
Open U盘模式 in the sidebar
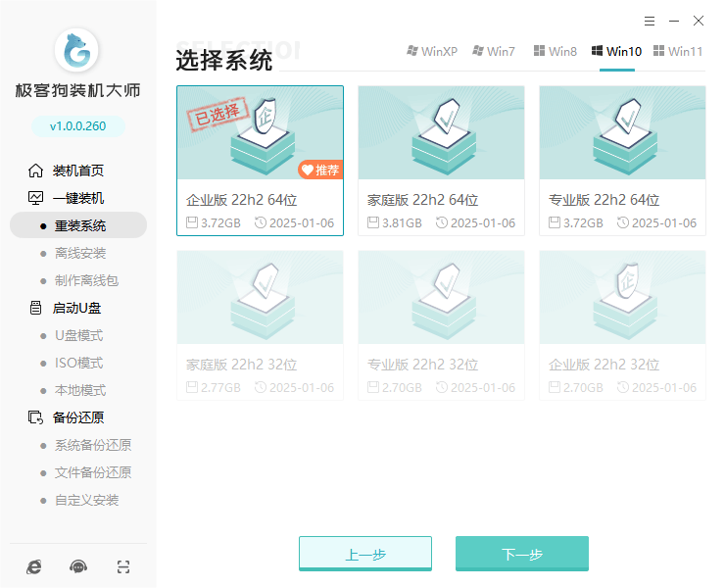[78, 335]
